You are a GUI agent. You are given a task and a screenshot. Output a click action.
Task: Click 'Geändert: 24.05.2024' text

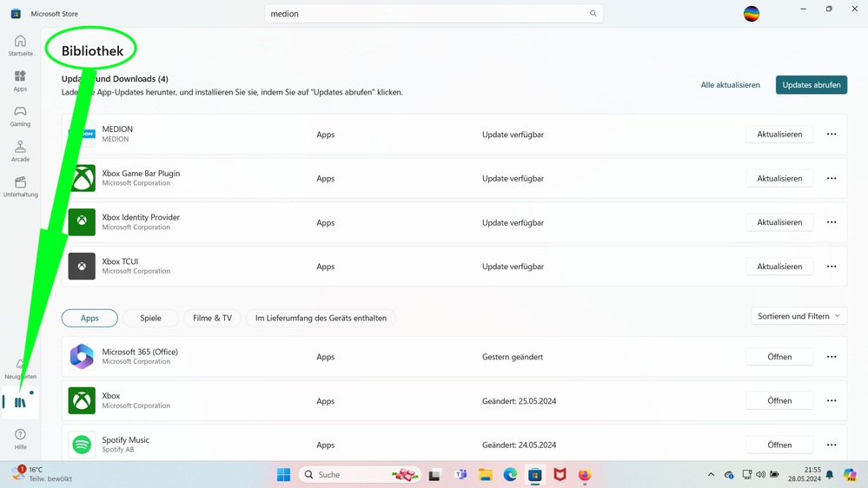click(x=519, y=445)
